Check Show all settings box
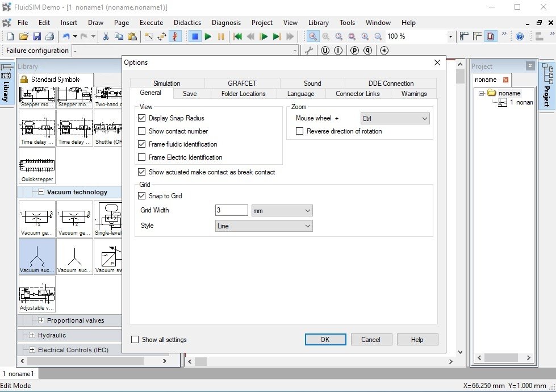556x392 pixels. tap(135, 340)
